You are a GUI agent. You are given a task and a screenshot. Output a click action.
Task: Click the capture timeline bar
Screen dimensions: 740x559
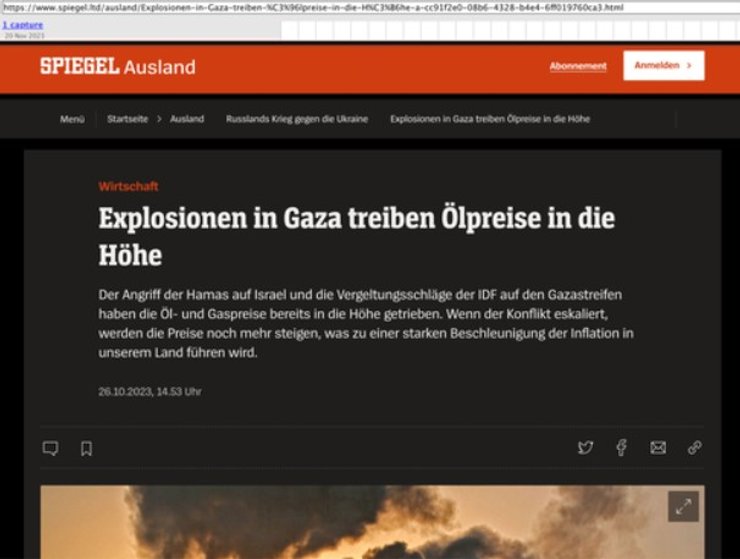pyautogui.click(x=510, y=30)
